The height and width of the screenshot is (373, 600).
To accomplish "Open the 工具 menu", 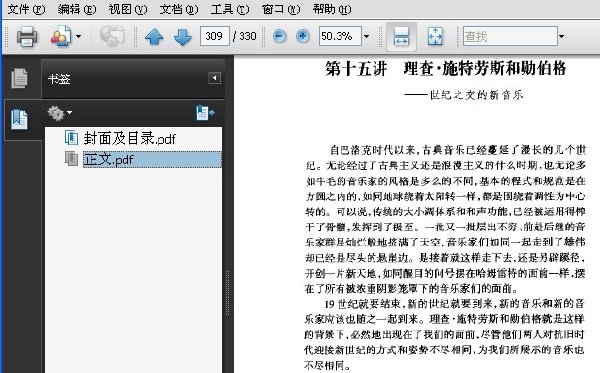I will point(230,9).
